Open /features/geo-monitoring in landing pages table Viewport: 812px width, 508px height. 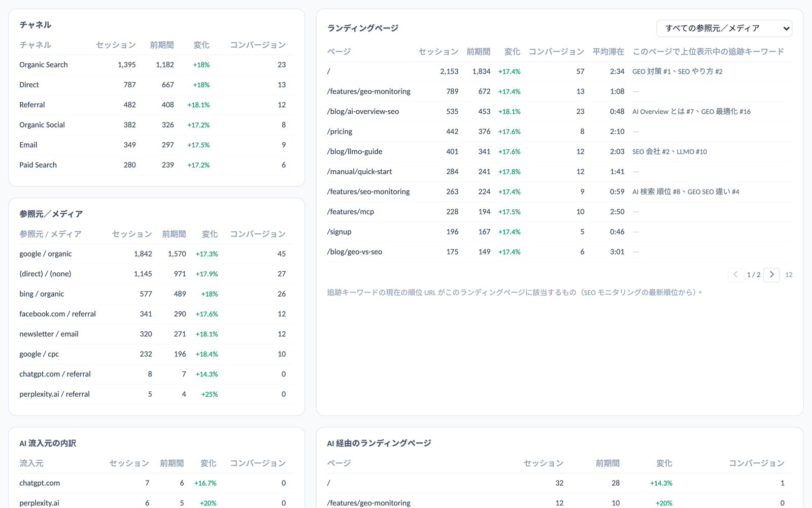coord(369,91)
